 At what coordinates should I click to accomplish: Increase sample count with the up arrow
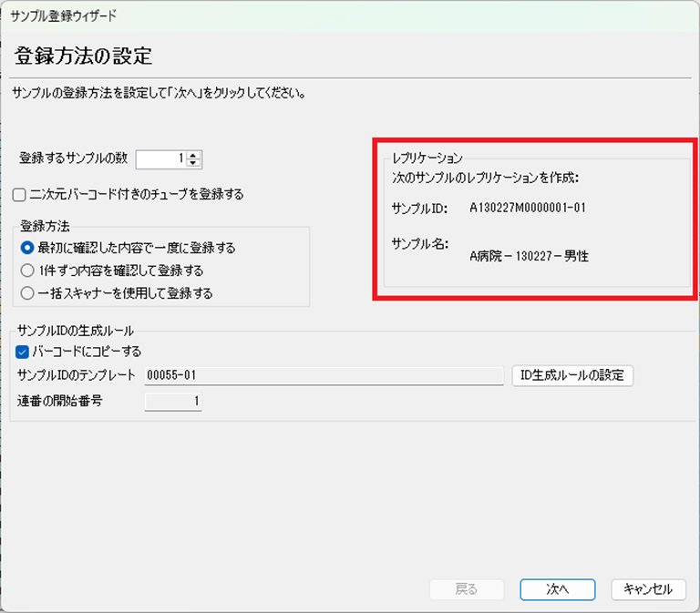[192, 155]
